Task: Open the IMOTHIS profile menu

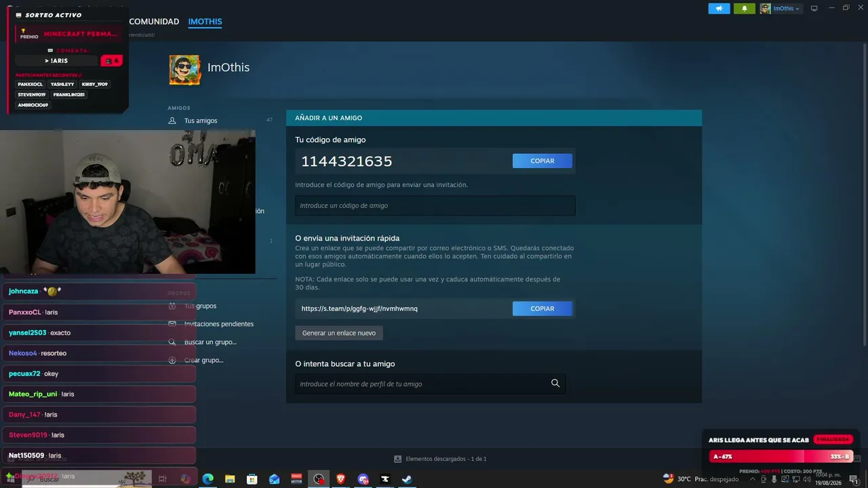Action: point(205,22)
